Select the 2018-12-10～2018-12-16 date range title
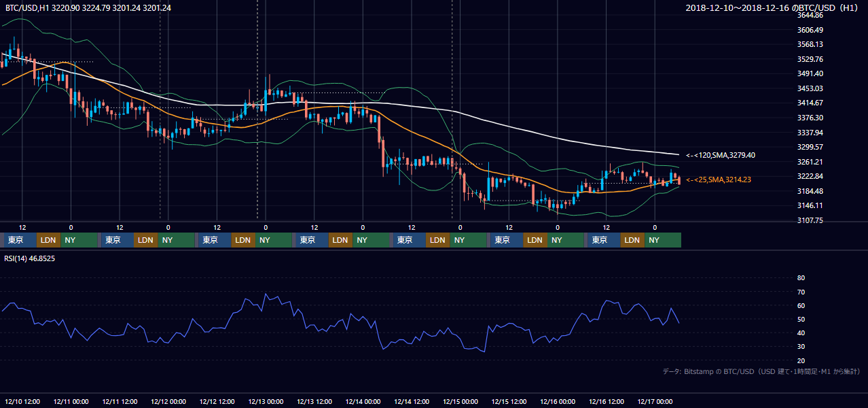 tap(773, 7)
